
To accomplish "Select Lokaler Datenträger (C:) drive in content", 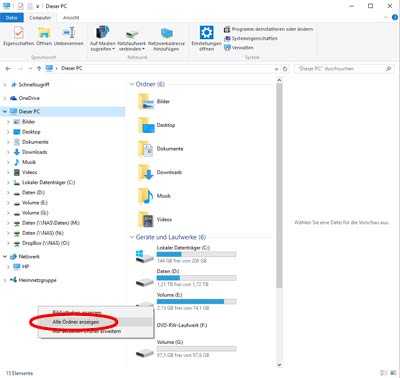I will coord(186,254).
